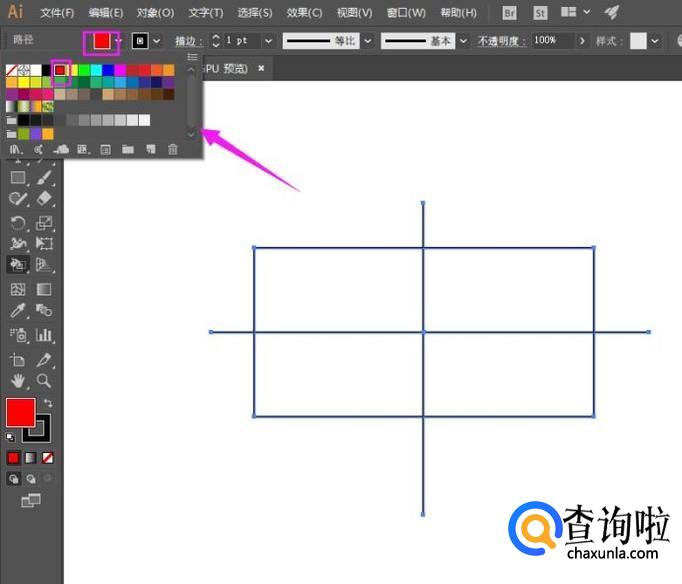This screenshot has width=682, height=584.
Task: Toggle the fill color dropdown arrow
Action: [x=118, y=41]
